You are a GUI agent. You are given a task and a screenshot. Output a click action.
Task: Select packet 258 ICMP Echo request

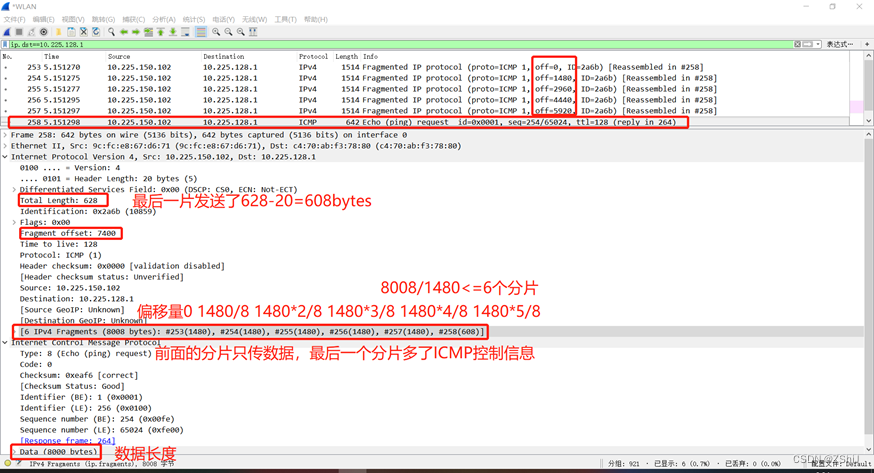(425, 122)
